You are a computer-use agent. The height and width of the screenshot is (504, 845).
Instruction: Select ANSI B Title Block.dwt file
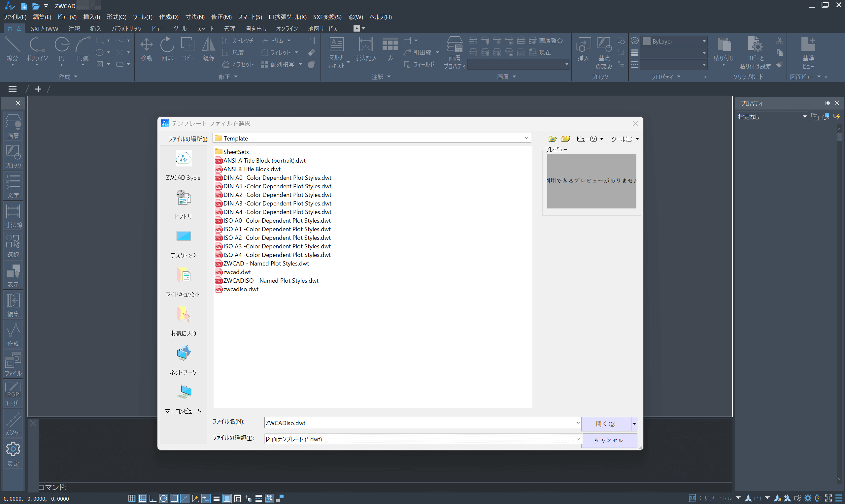point(248,169)
